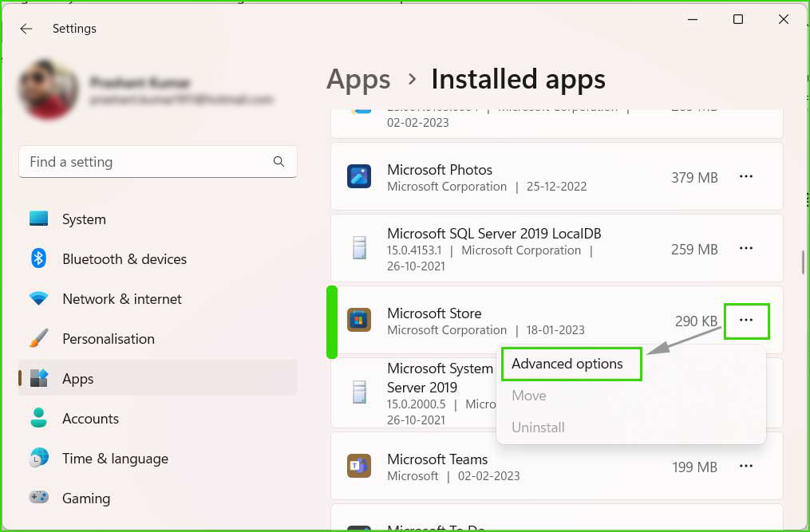The width and height of the screenshot is (810, 532).
Task: Click the Microsoft Photos app icon
Action: 359,176
